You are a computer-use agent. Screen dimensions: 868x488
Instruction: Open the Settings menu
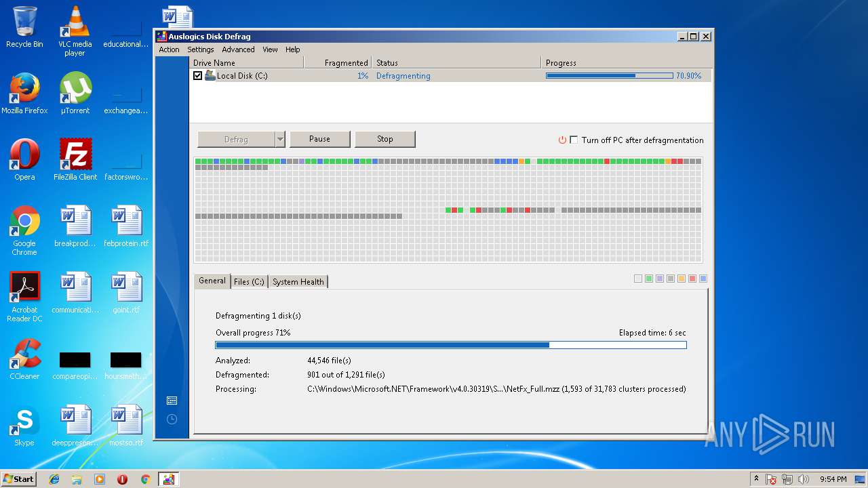200,49
